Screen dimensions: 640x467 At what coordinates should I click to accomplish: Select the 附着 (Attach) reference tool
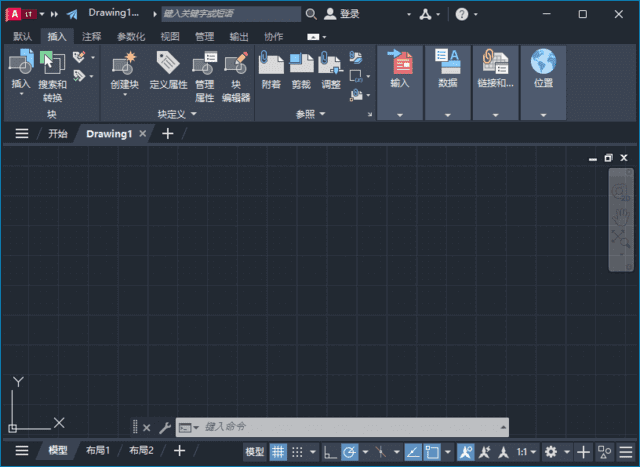[x=271, y=64]
